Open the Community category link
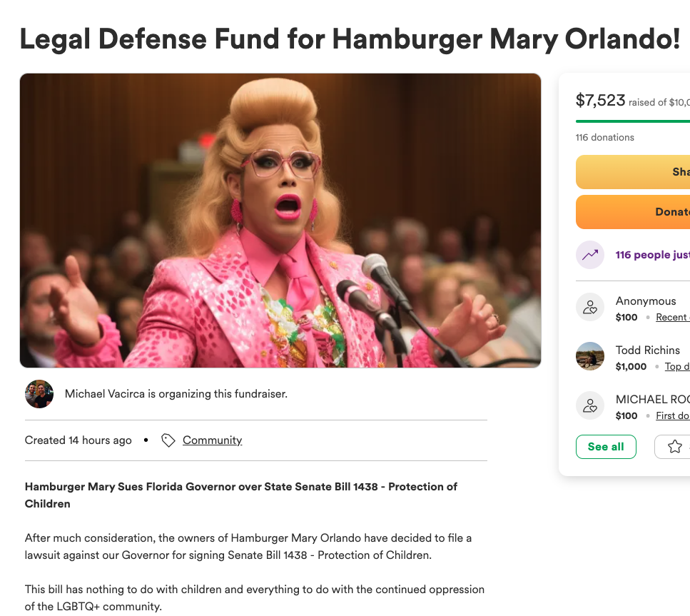690x616 pixels. (x=212, y=440)
